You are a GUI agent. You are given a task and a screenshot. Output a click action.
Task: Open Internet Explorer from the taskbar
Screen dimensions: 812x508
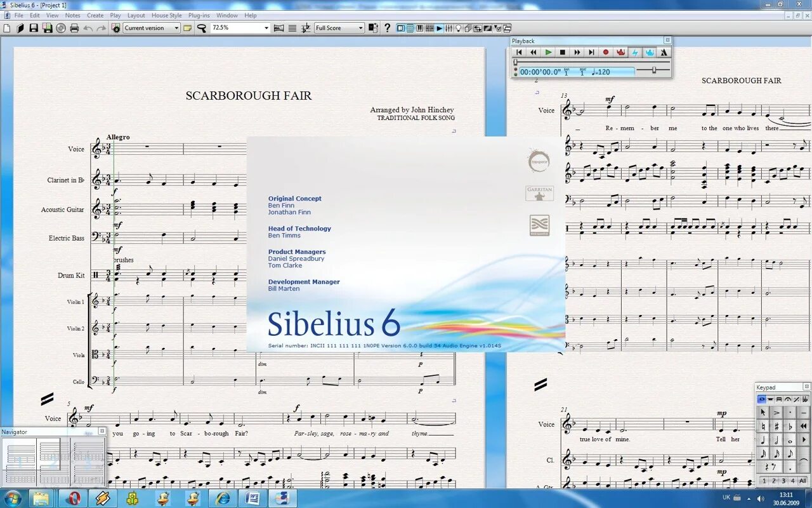click(x=223, y=498)
